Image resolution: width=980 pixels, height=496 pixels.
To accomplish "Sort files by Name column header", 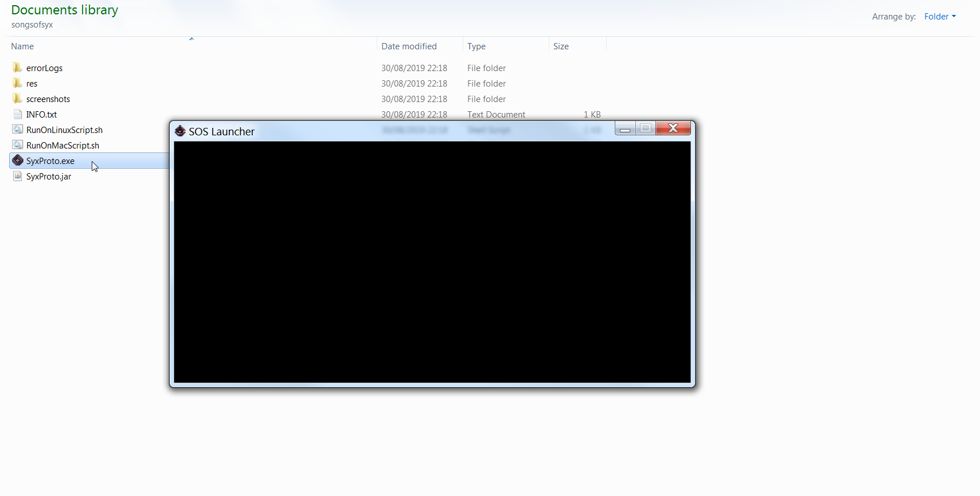I will (x=22, y=46).
